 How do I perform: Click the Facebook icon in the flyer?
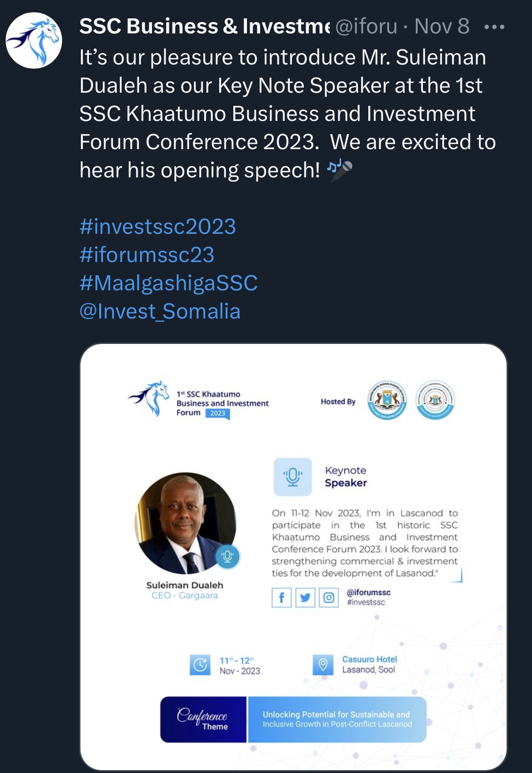[281, 598]
